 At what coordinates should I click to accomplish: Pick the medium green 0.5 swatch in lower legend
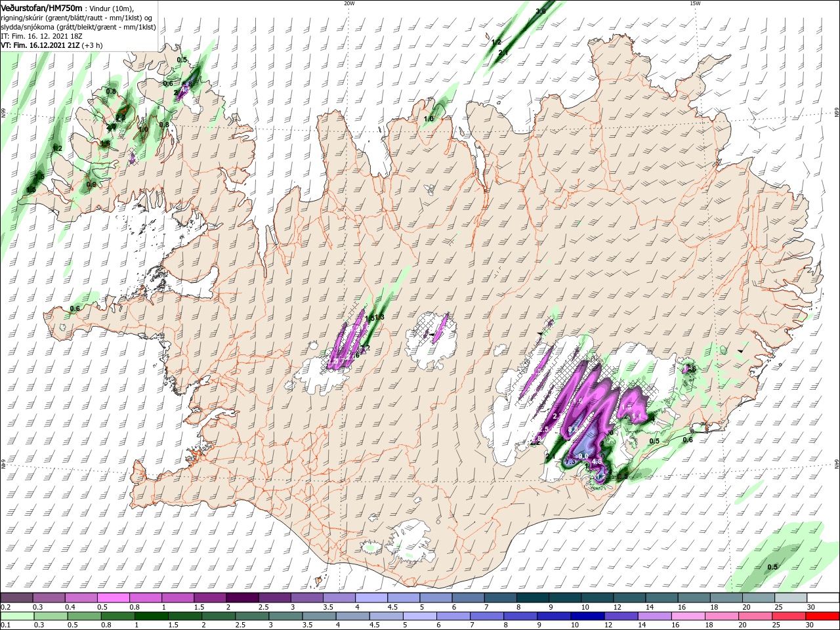click(84, 616)
